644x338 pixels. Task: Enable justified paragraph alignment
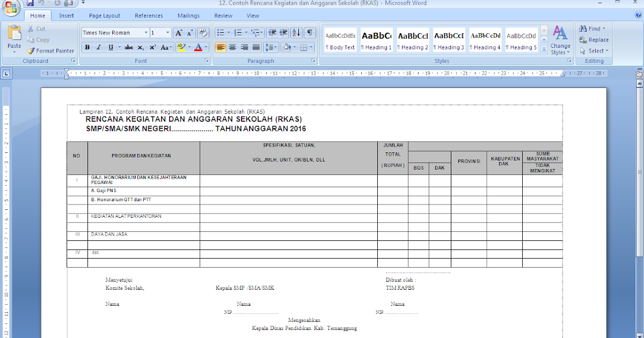pyautogui.click(x=256, y=47)
